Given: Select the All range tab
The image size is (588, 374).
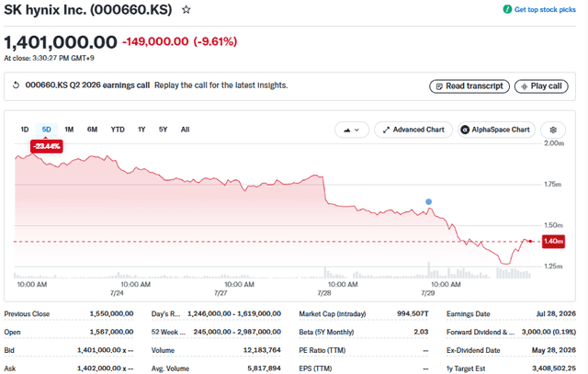Looking at the screenshot, I should coord(186,130).
